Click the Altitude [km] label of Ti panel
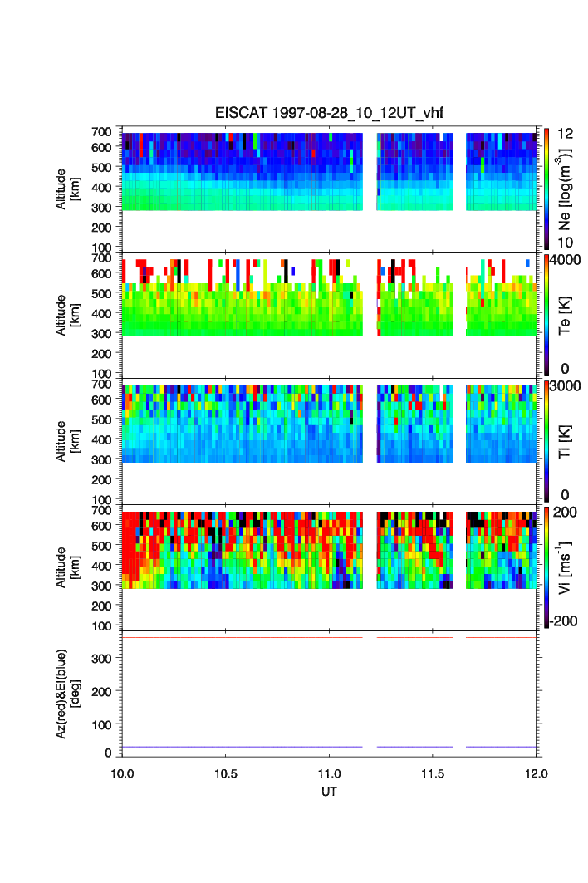 click(x=68, y=442)
